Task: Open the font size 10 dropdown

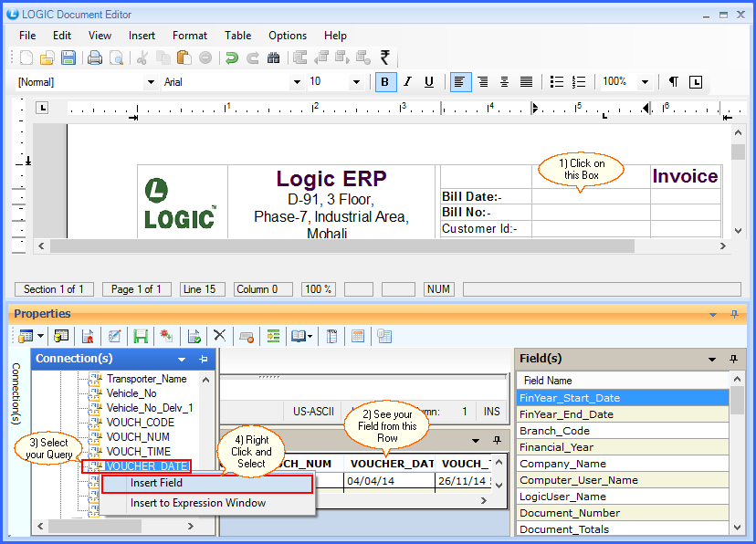Action: tap(356, 82)
